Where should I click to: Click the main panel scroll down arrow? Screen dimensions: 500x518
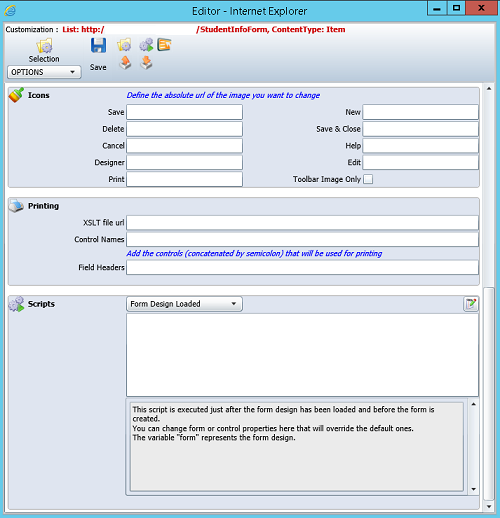(489, 507)
